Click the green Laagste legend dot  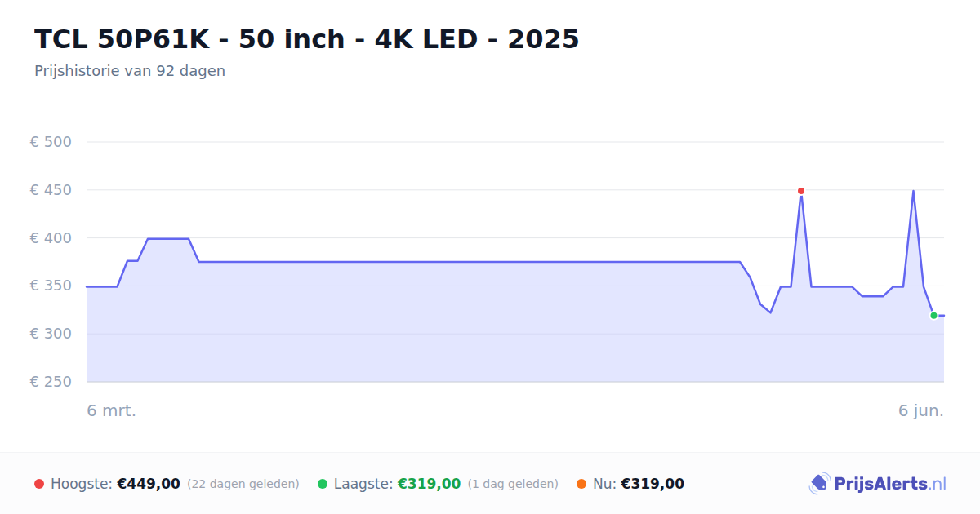pos(323,484)
